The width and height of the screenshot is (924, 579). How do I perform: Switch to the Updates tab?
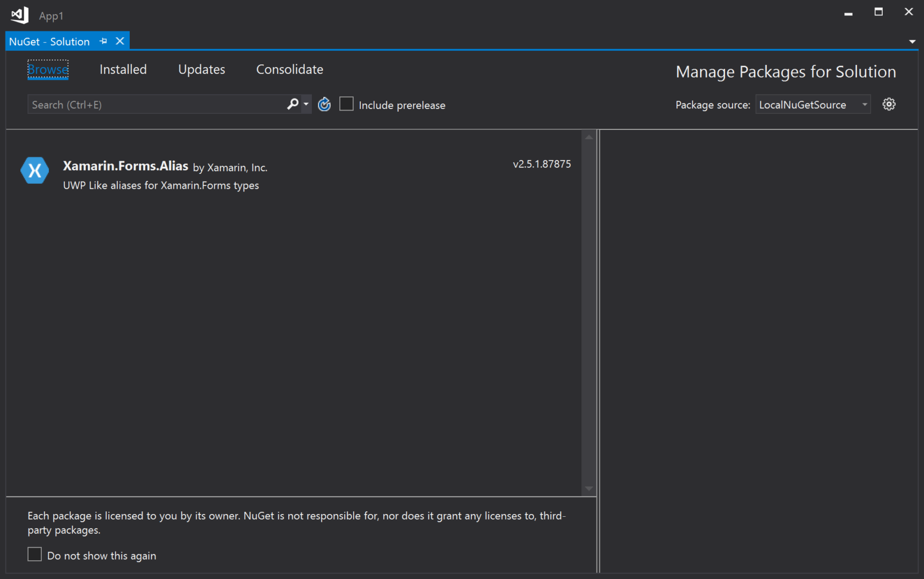point(201,69)
